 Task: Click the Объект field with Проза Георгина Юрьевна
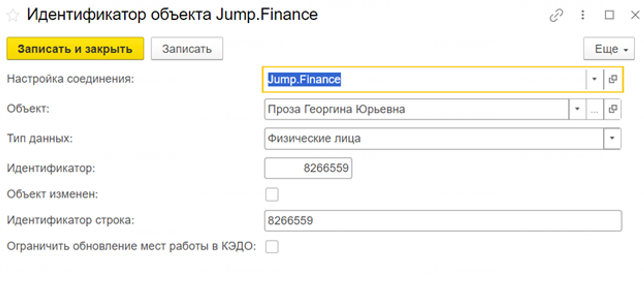(415, 109)
